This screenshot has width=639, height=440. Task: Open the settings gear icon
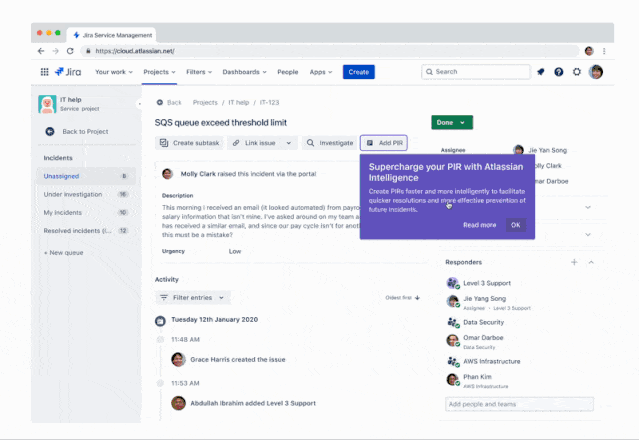pos(577,72)
